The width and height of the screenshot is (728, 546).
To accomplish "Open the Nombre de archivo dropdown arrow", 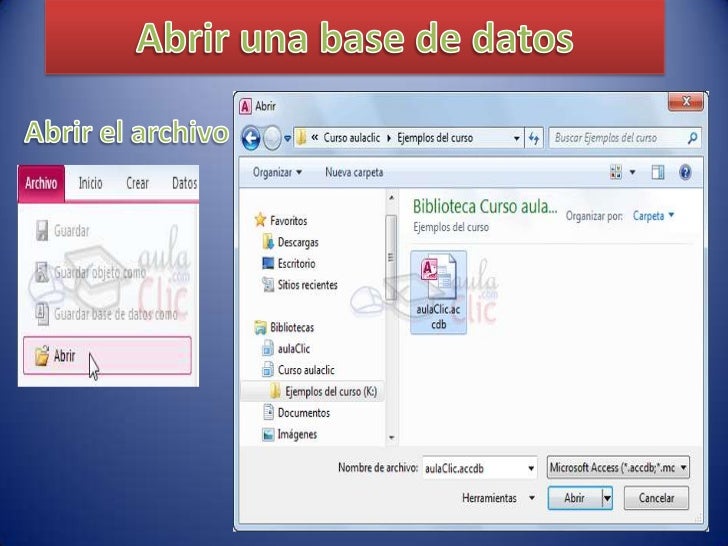I will point(531,468).
